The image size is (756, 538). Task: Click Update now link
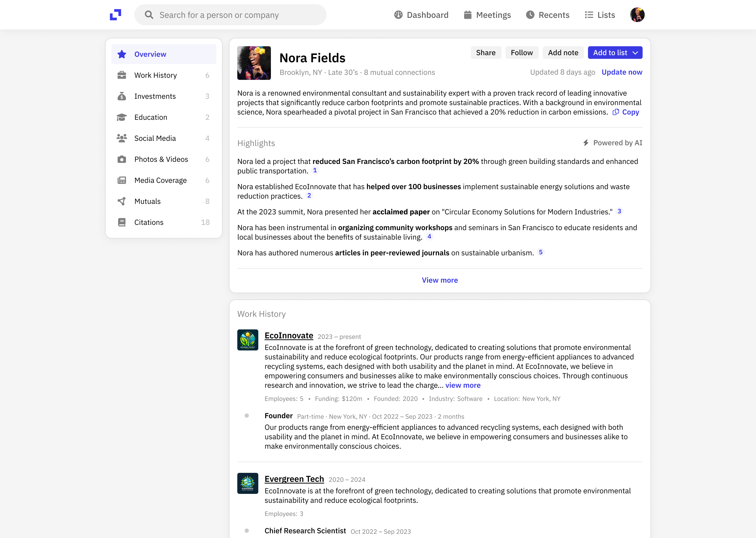pos(622,72)
